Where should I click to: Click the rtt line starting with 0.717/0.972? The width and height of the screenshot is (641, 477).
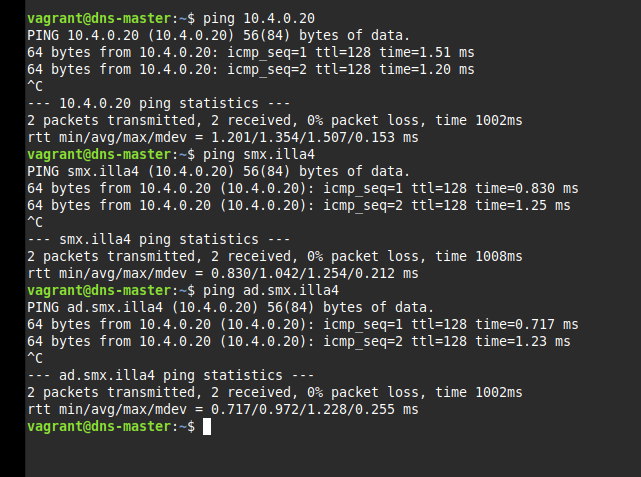(x=223, y=410)
